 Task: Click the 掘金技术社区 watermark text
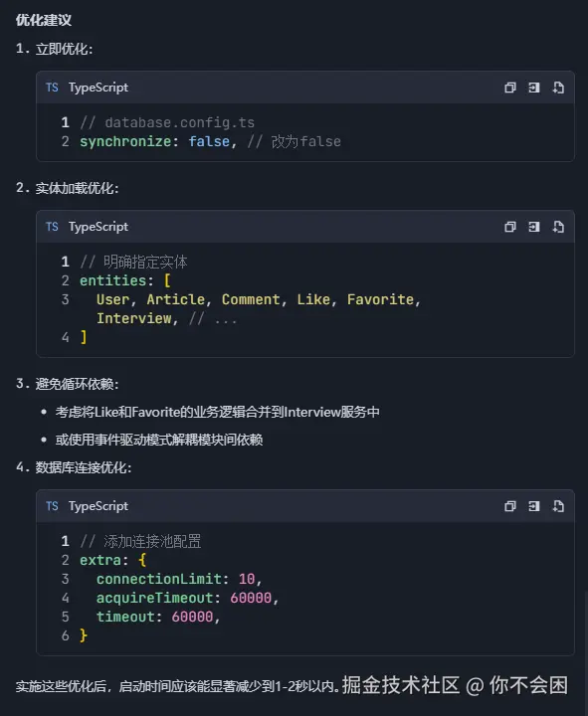click(401, 685)
